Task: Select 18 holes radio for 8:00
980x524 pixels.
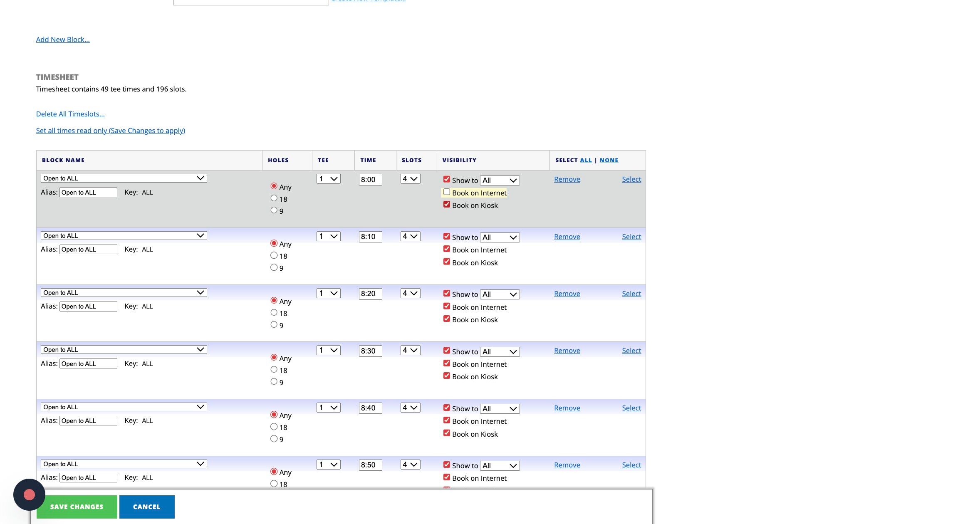Action: [x=274, y=198]
